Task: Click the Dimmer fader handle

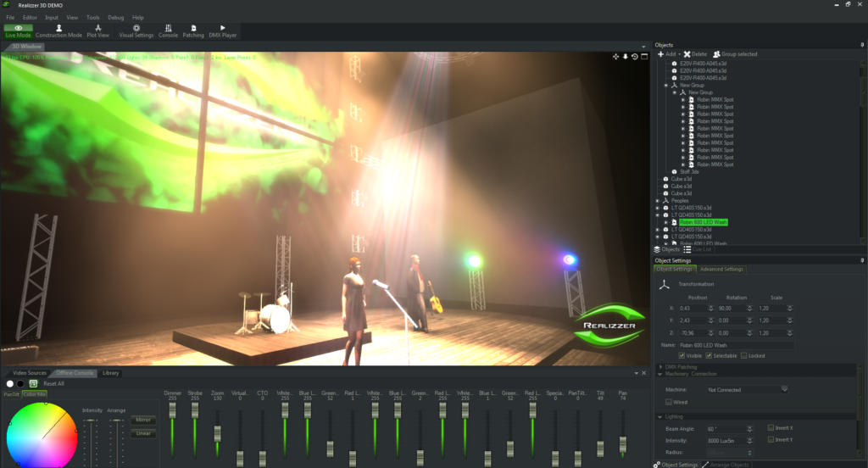Action: pyautogui.click(x=173, y=410)
